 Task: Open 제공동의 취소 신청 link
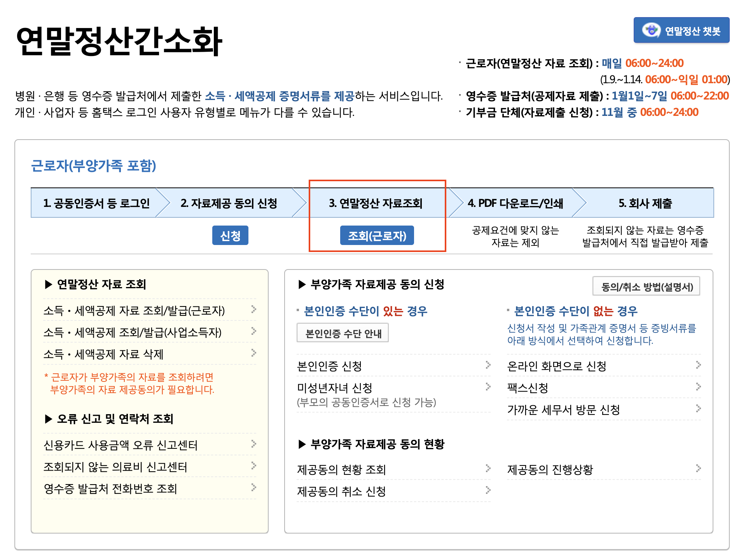[x=341, y=491]
